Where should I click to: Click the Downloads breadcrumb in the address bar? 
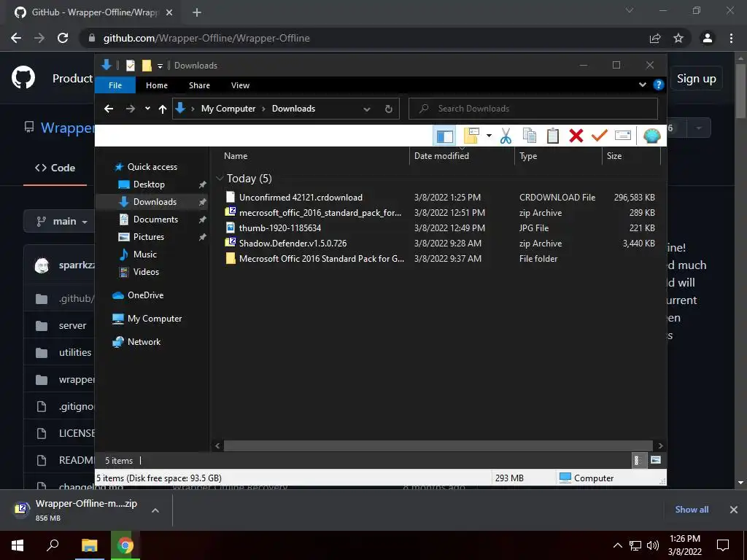(293, 109)
